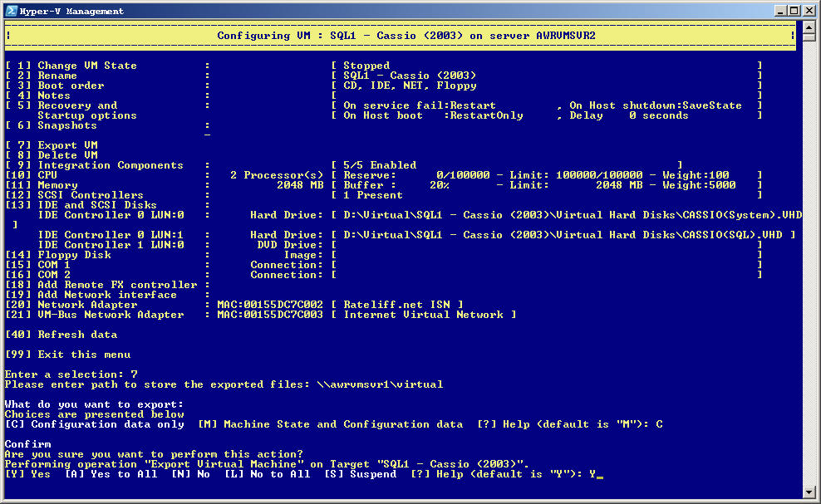Click the CASSIO(SQL).VHD hard drive path

[563, 234]
